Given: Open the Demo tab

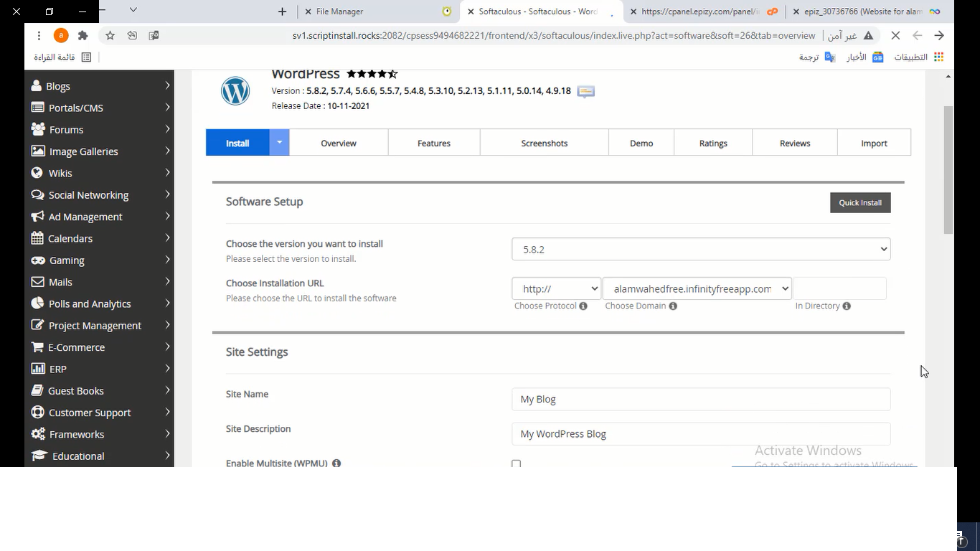Looking at the screenshot, I should [x=641, y=143].
